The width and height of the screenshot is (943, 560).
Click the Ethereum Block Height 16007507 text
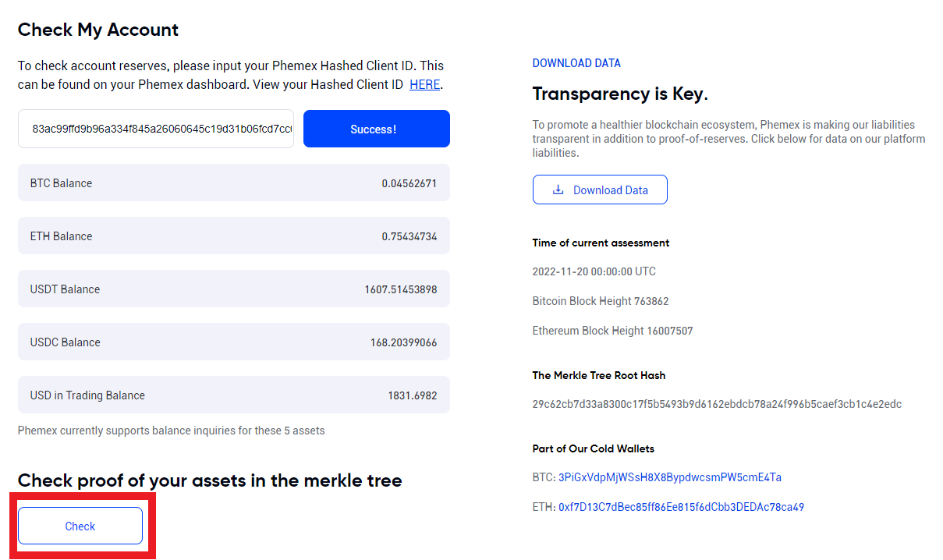613,331
